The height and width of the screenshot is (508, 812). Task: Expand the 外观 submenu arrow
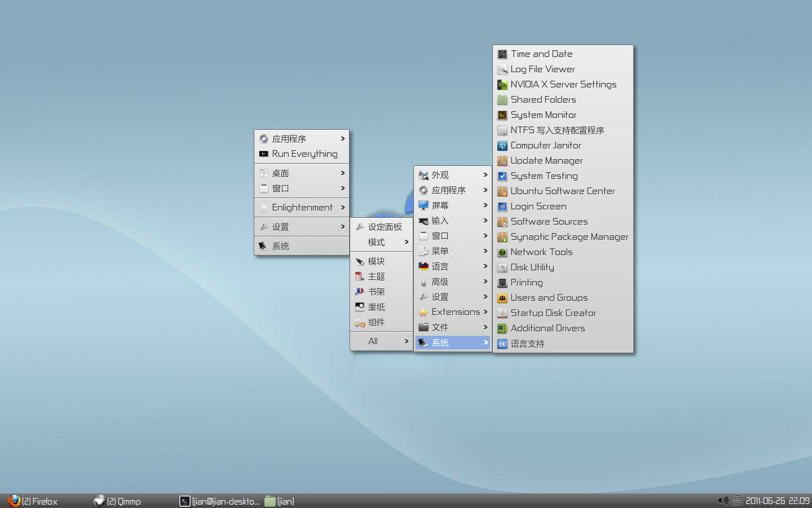(x=485, y=175)
